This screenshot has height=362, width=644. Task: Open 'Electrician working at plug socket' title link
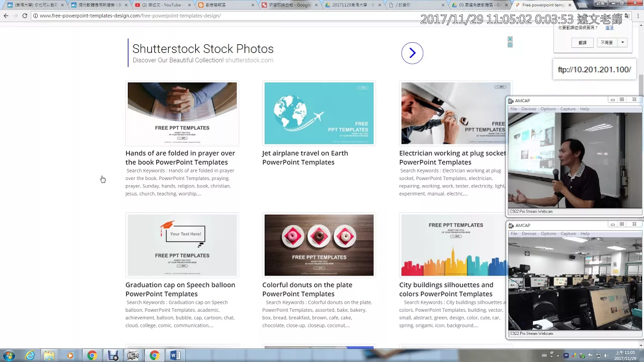452,157
